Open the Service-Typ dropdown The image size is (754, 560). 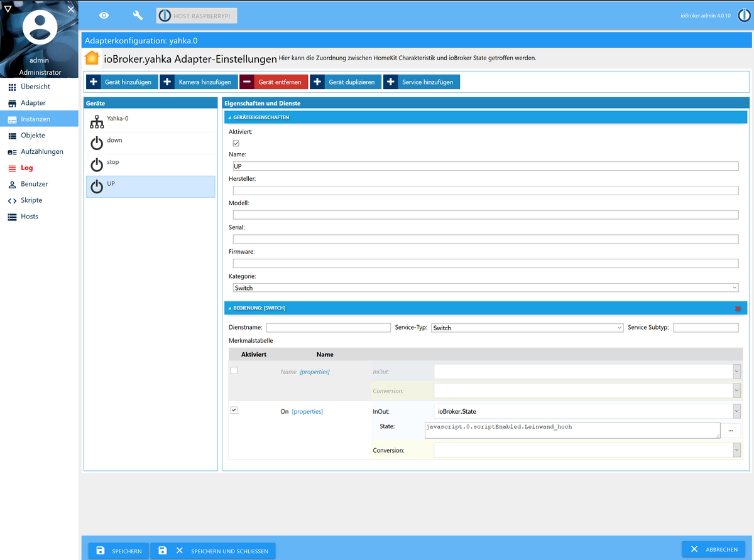[x=527, y=328]
